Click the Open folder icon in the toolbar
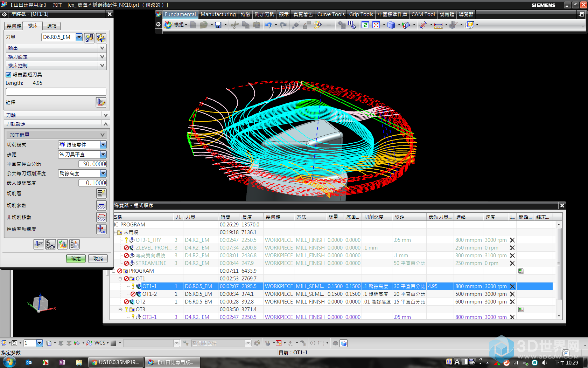This screenshot has width=588, height=368. (204, 25)
